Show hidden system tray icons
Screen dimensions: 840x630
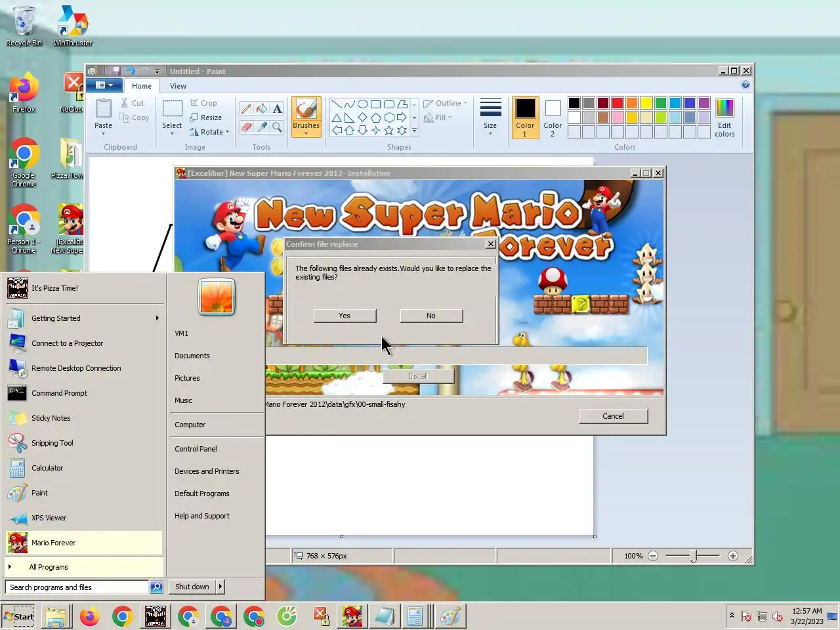pyautogui.click(x=732, y=616)
